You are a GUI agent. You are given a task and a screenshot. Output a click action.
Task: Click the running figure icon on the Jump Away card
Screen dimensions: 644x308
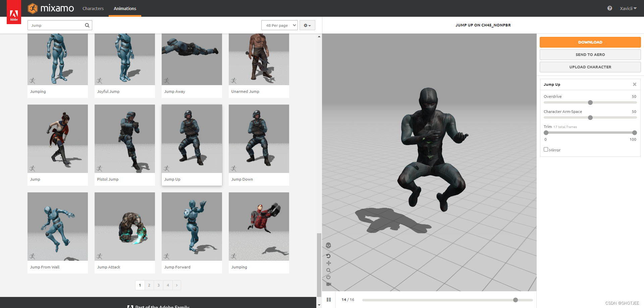pos(166,81)
